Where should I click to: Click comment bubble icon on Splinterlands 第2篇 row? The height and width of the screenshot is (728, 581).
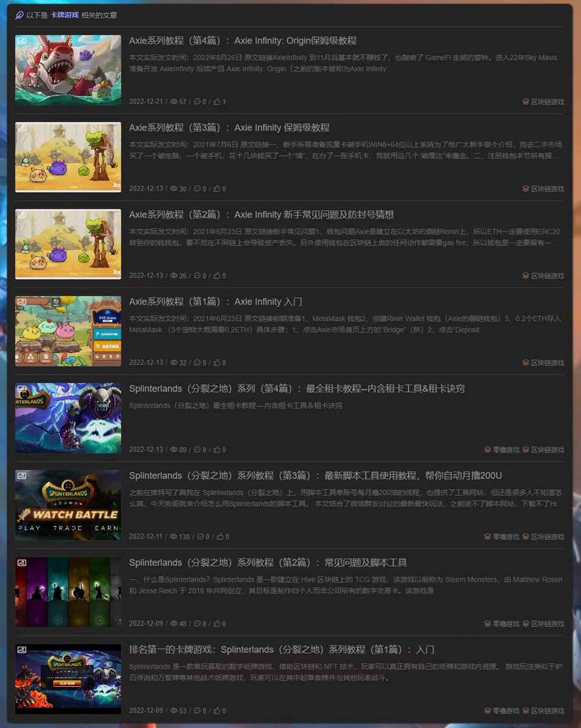[x=197, y=624]
